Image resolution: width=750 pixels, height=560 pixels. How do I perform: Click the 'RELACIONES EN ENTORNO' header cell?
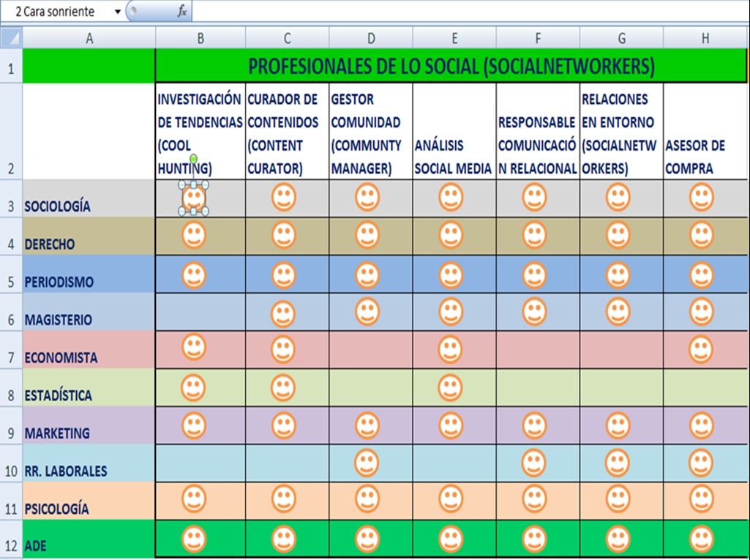point(621,132)
